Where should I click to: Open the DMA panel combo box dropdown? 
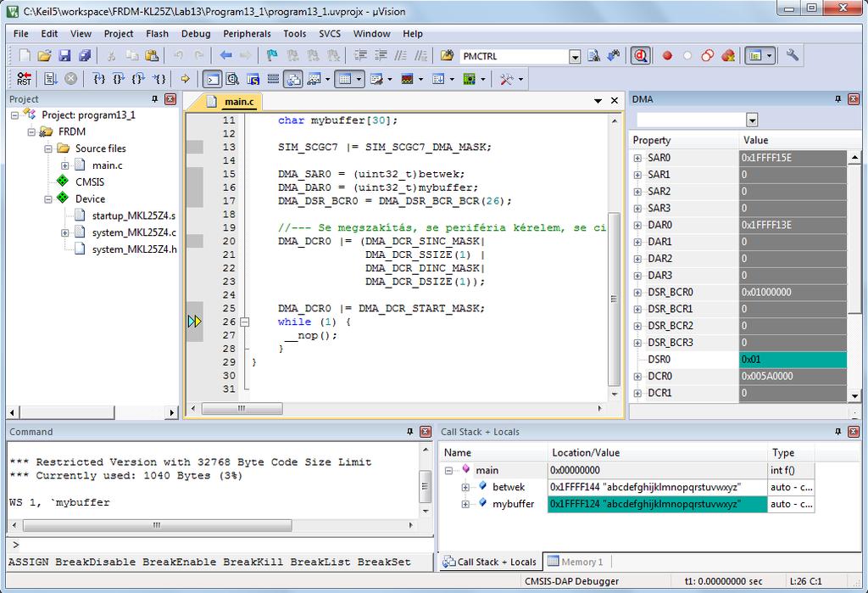752,120
